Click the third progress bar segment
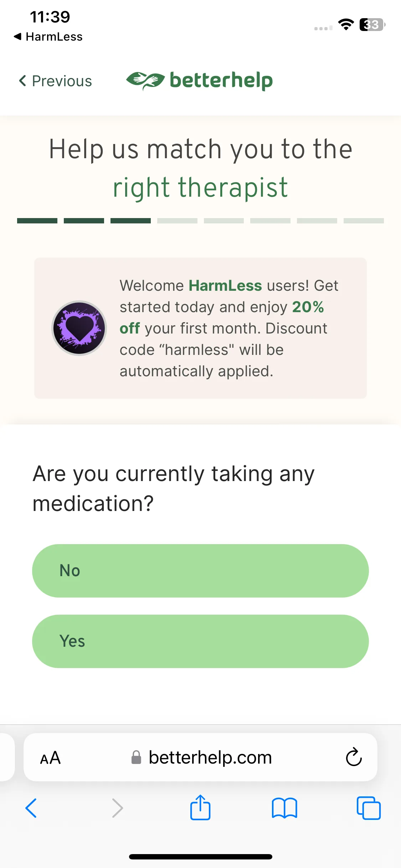The width and height of the screenshot is (401, 868). [130, 221]
